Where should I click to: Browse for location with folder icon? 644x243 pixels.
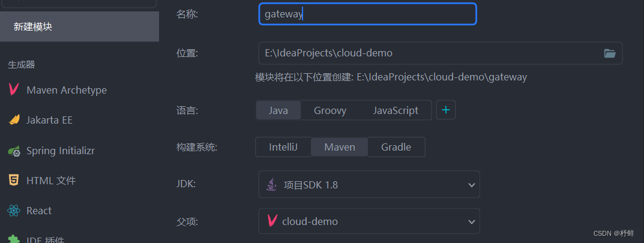pyautogui.click(x=610, y=53)
